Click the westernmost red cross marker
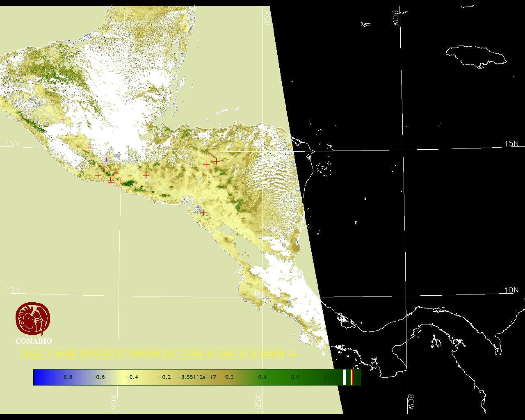Image resolution: width=525 pixels, height=420 pixels. click(x=63, y=119)
